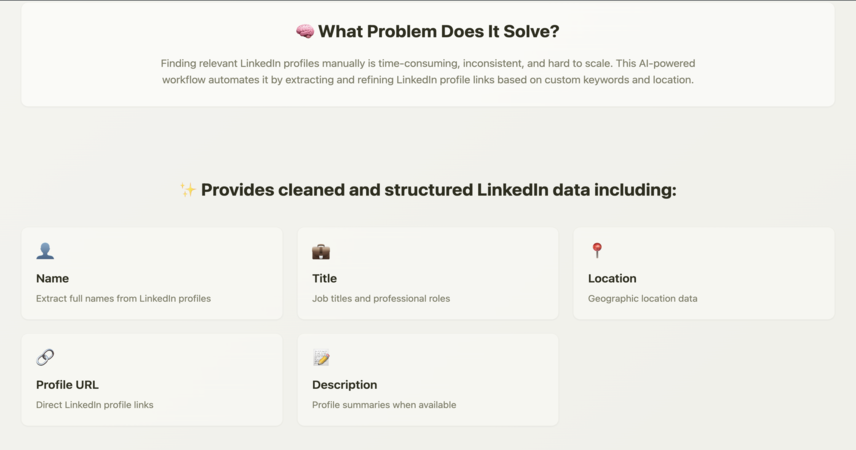Click 'Direct LinkedIn profile links' text
The width and height of the screenshot is (856, 450).
coord(94,405)
